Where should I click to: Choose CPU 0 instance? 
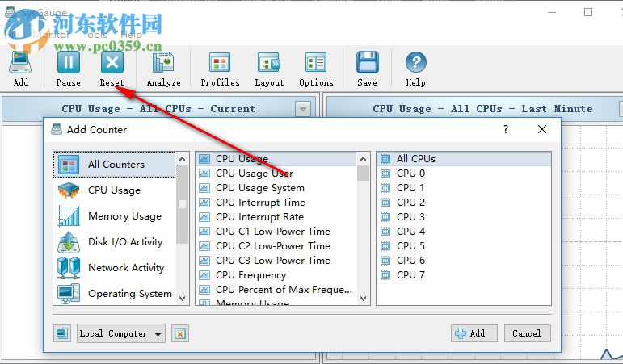pyautogui.click(x=464, y=174)
